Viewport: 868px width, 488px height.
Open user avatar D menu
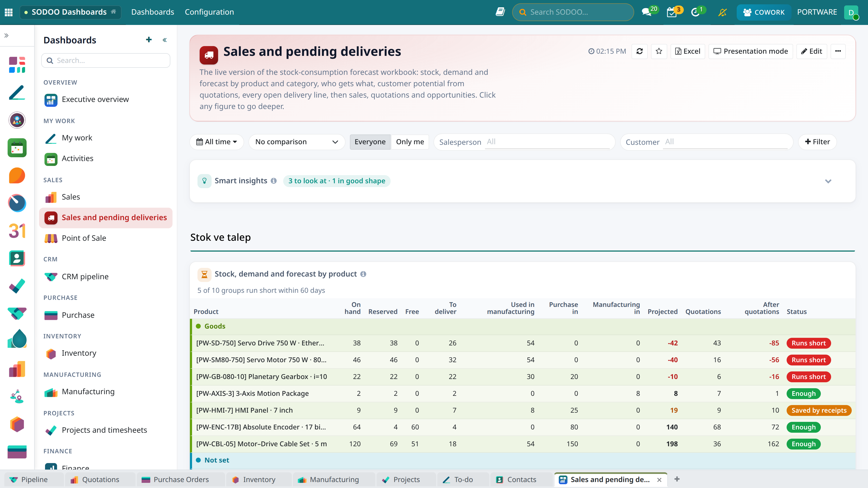(851, 12)
